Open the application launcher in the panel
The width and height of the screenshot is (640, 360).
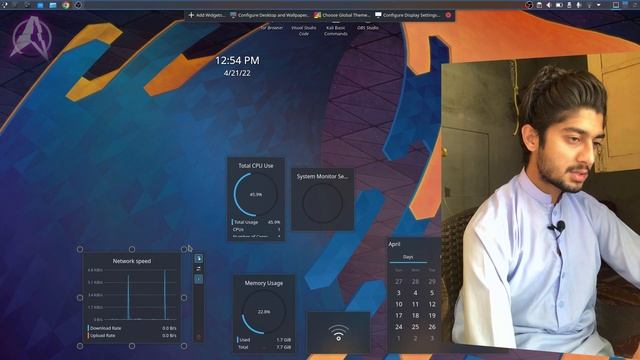point(4,5)
